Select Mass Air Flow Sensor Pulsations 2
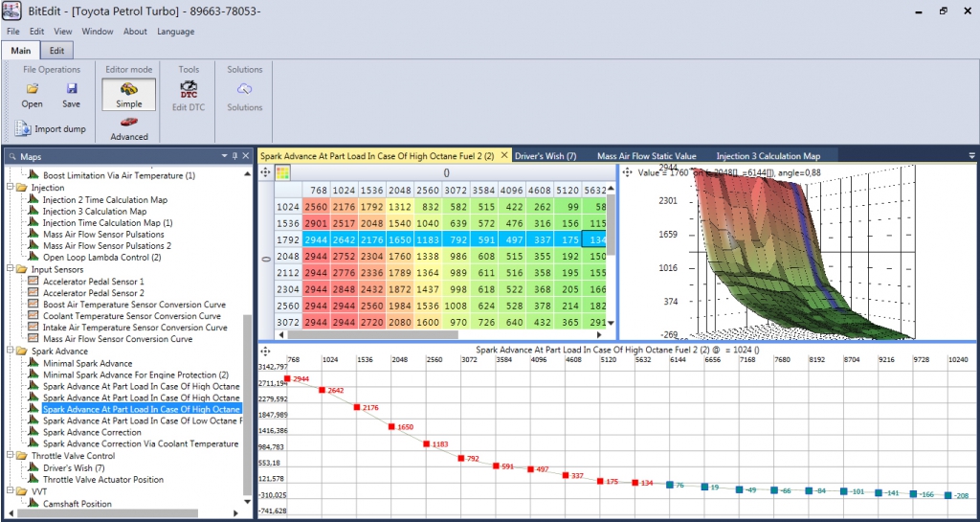This screenshot has width=980, height=522. tap(107, 246)
